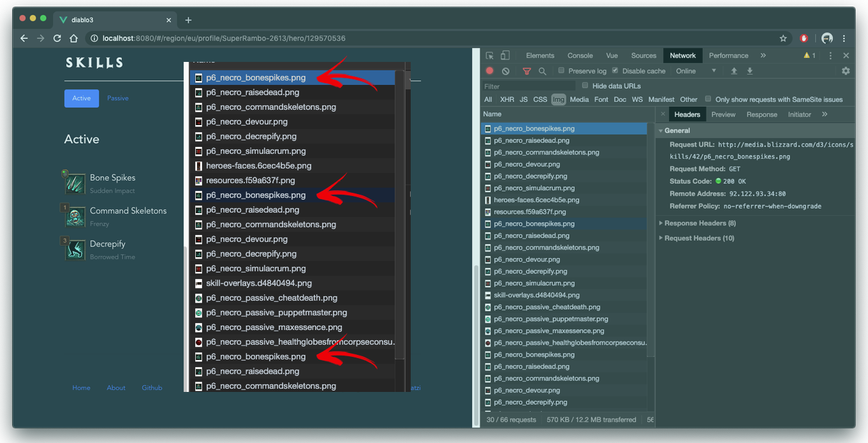Image resolution: width=868 pixels, height=443 pixels.
Task: Check Only show requests with SameSite issues
Action: point(708,99)
